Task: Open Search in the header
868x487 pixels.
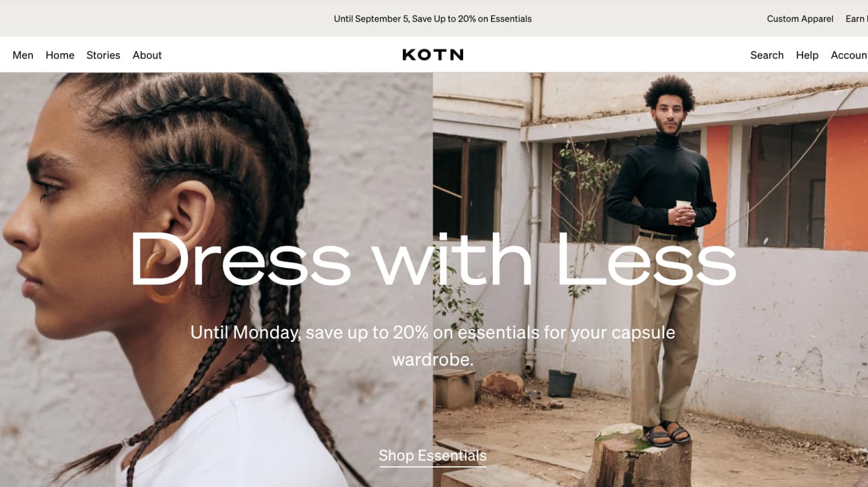Action: click(x=767, y=55)
